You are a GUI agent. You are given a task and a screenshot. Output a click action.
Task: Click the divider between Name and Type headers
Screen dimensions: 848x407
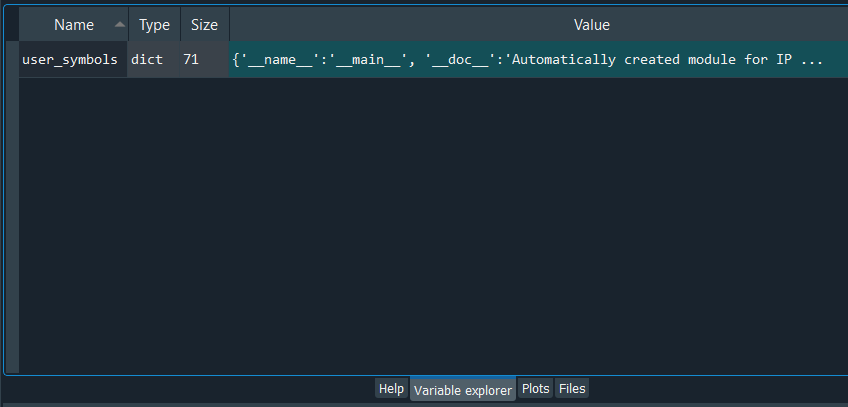coord(128,24)
